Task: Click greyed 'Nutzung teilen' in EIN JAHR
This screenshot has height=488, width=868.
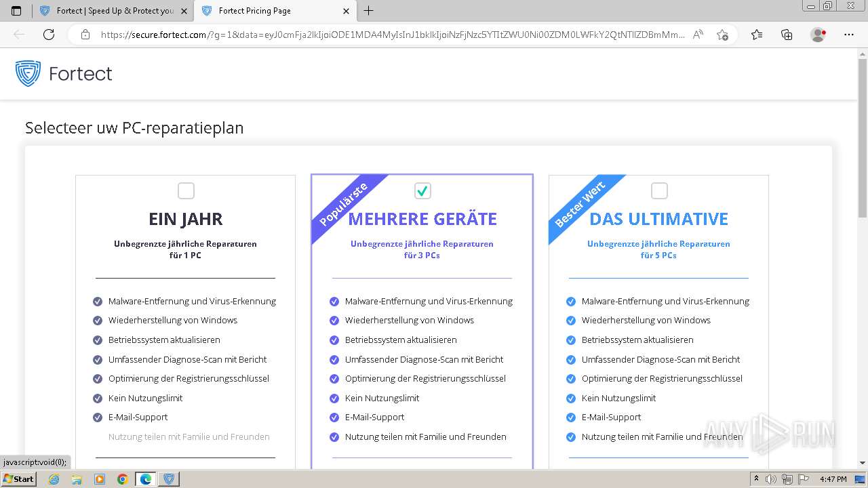Action: tap(189, 436)
